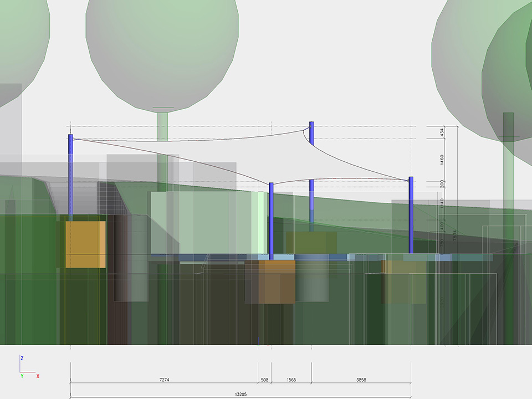
Task: Click the XYZ axis orientation gizmo
Action: pos(27,367)
